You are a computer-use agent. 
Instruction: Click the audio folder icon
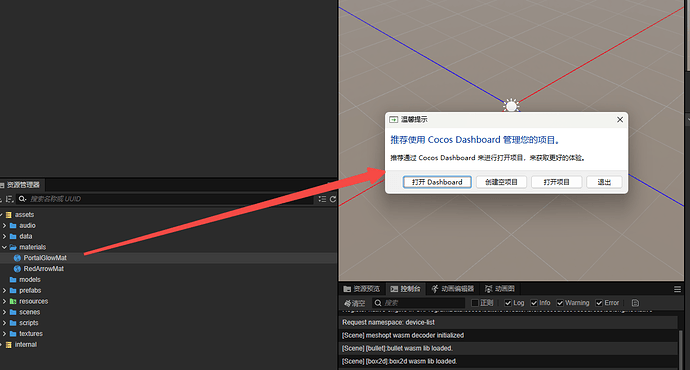(13, 225)
